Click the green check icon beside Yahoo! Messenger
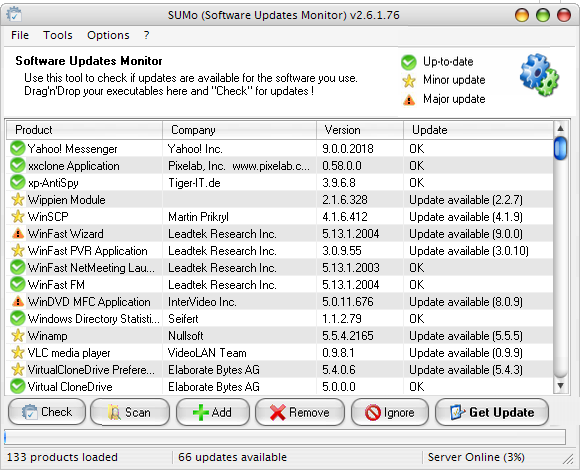 tap(17, 148)
